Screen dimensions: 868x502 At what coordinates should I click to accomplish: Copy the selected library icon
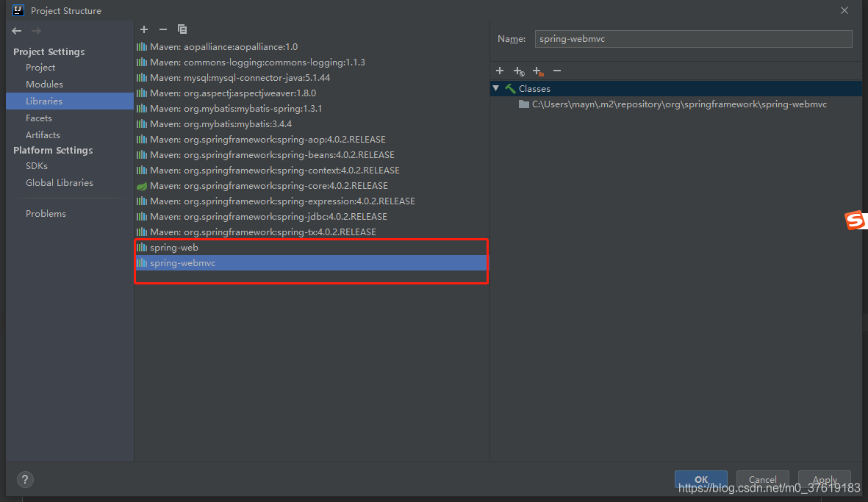(182, 29)
